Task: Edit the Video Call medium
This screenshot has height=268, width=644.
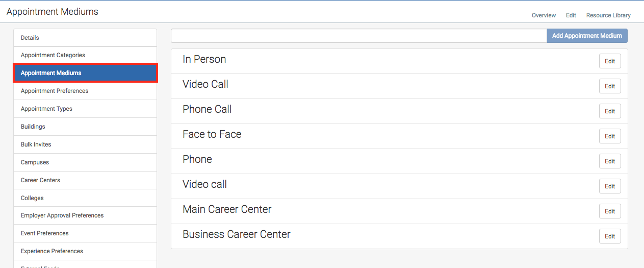Action: click(610, 86)
